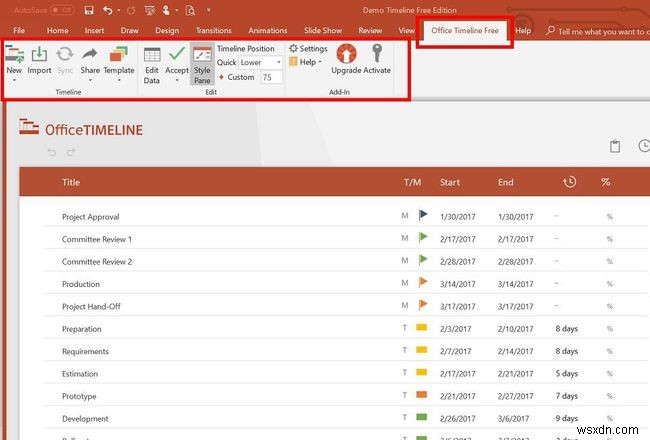The image size is (650, 440).
Task: Toggle the AutoSave switch
Action: tap(62, 10)
